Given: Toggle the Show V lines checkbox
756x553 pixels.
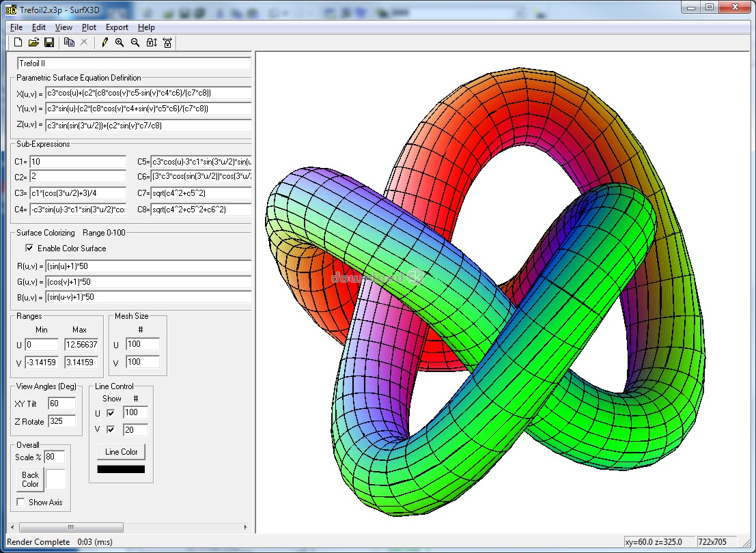Looking at the screenshot, I should coord(111,429).
